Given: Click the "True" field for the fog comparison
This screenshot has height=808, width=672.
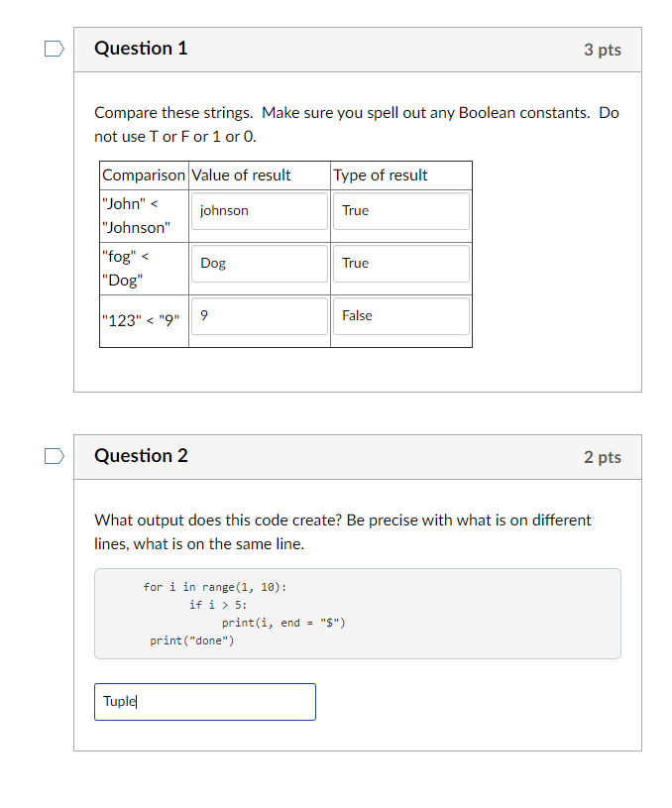Looking at the screenshot, I should [x=400, y=263].
